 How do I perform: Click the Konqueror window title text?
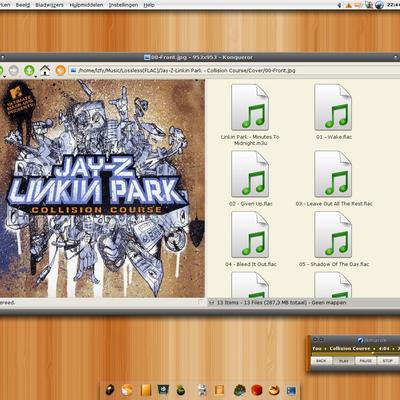(x=202, y=57)
